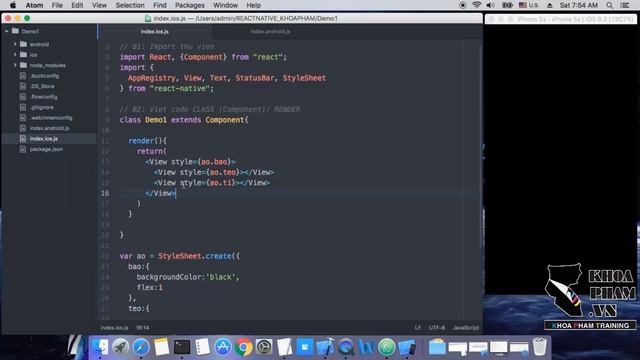640x360 pixels.
Task: Click the render(){ line
Action: point(147,141)
